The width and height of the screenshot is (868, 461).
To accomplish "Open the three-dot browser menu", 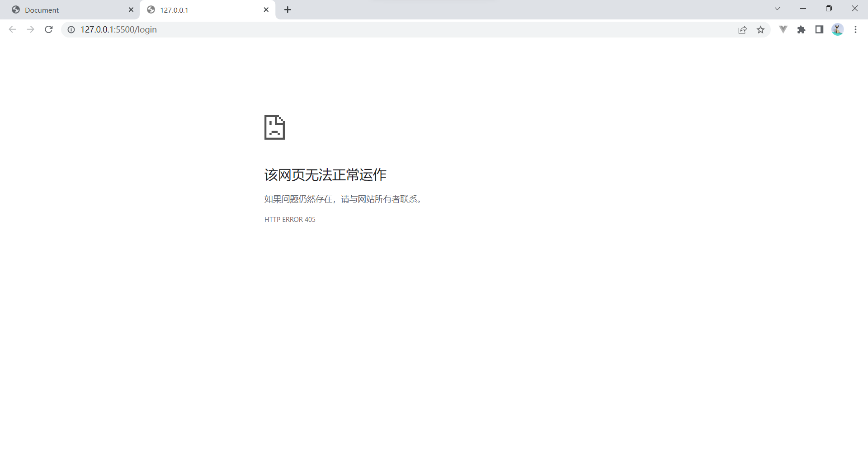I will pos(855,29).
